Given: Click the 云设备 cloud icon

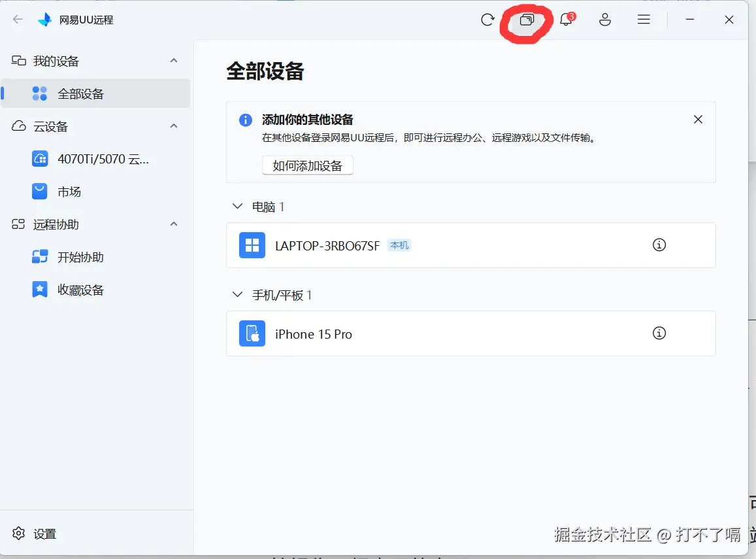Looking at the screenshot, I should click(x=19, y=126).
